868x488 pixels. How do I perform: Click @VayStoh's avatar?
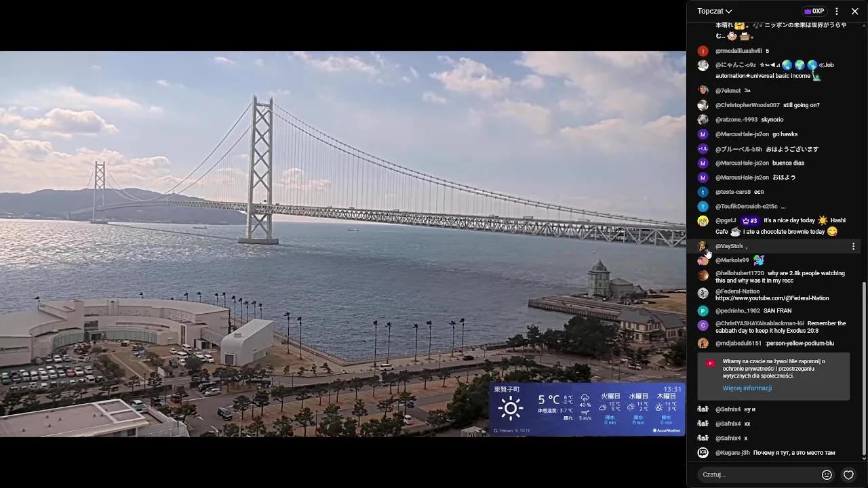(703, 247)
